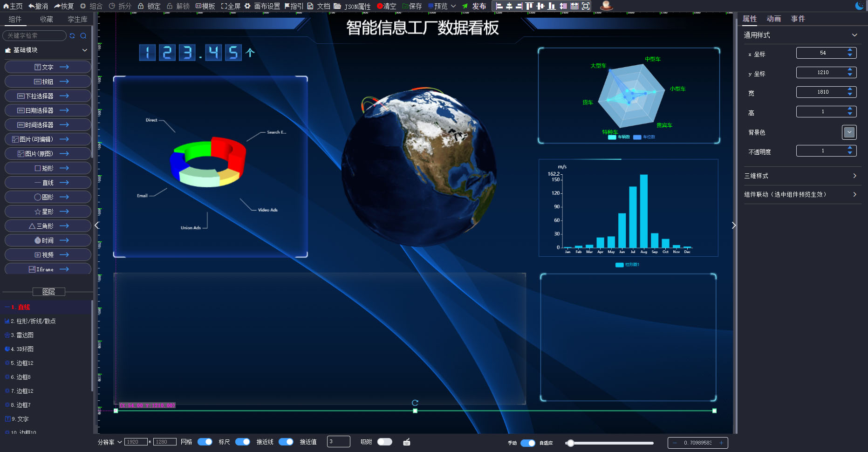This screenshot has width=868, height=452.
Task: Collapse the 基础模块 module group
Action: 84,50
